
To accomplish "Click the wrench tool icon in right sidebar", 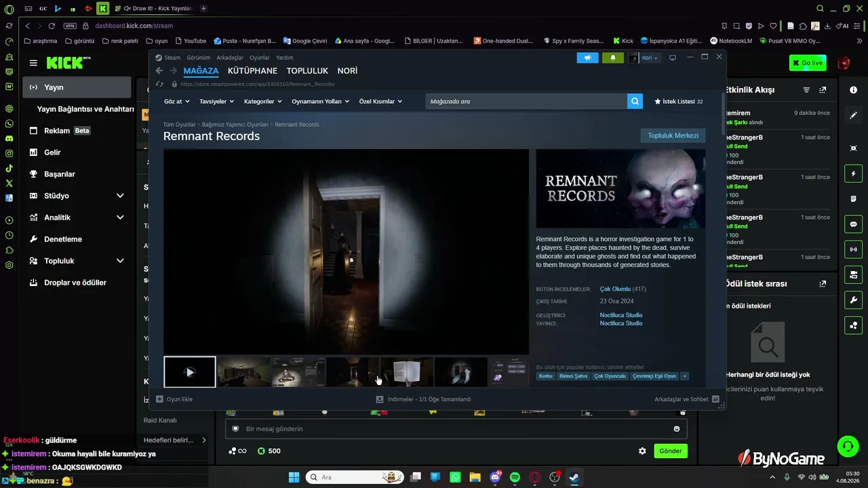I will tap(853, 300).
